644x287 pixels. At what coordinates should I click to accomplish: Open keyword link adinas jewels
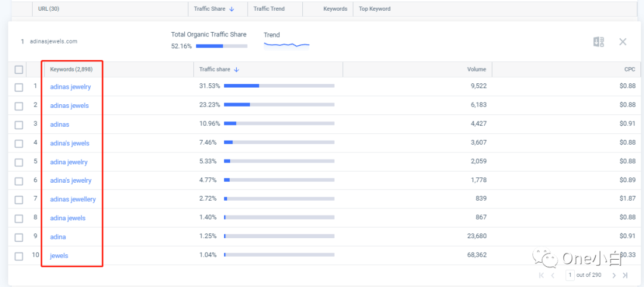click(x=69, y=106)
